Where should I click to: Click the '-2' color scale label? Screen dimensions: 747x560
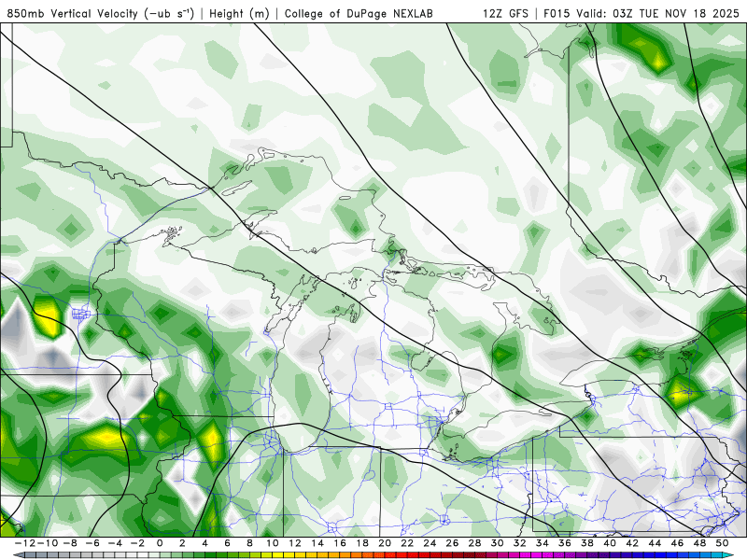coord(137,543)
